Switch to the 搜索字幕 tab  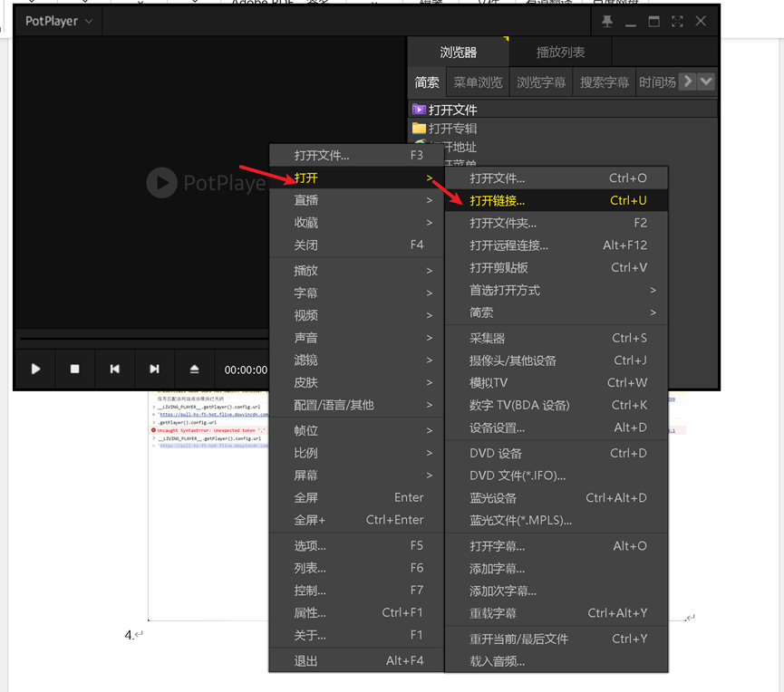point(605,82)
